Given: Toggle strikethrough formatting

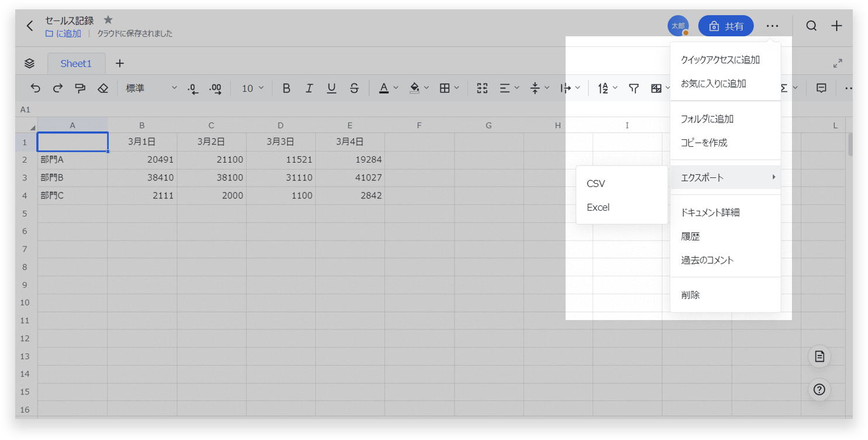Looking at the screenshot, I should [354, 88].
